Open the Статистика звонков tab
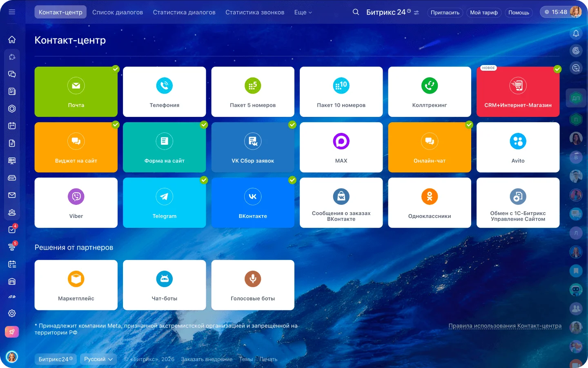This screenshot has height=368, width=588. 255,12
